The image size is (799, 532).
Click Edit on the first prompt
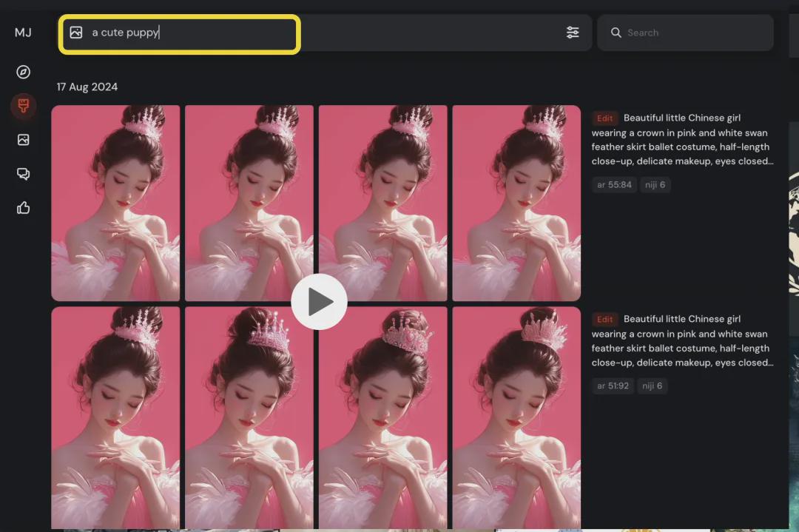pos(604,118)
